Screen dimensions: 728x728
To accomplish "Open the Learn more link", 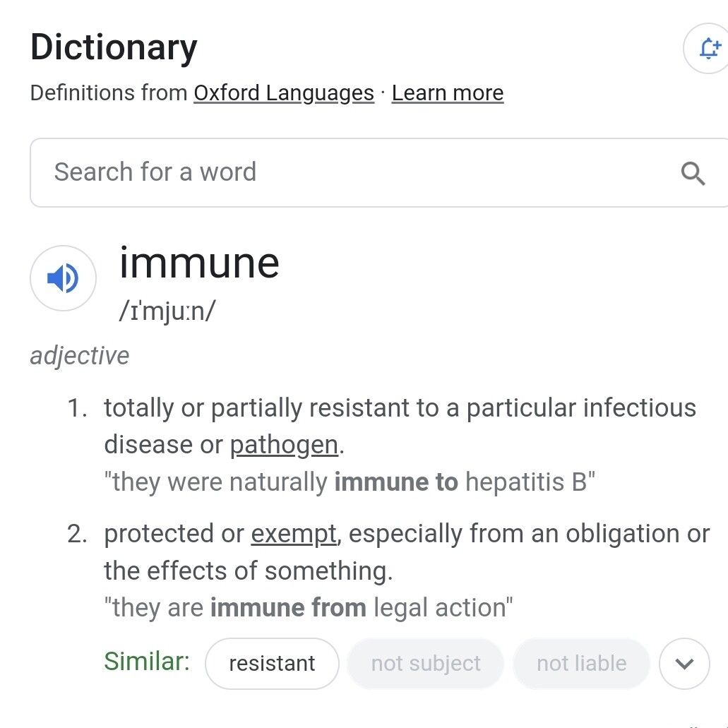I will tap(448, 93).
